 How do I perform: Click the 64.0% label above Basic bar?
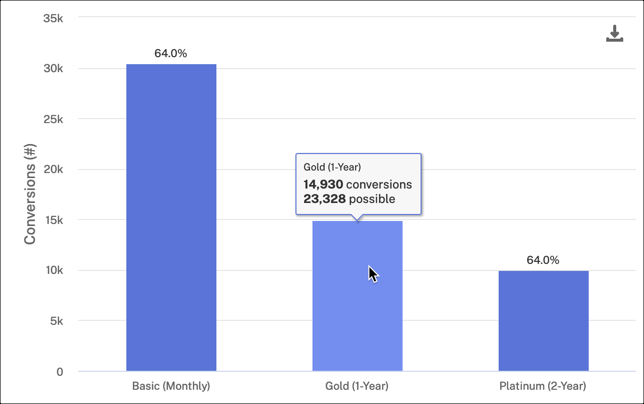coord(171,53)
